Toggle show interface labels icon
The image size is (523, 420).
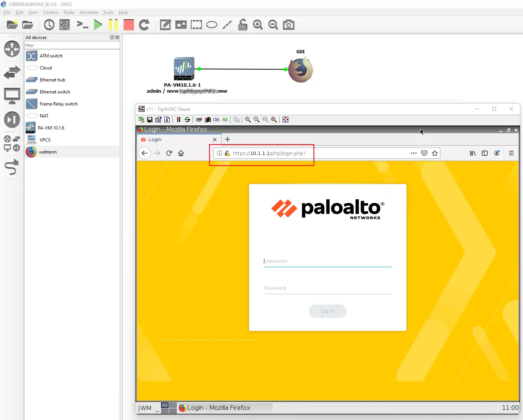click(65, 25)
